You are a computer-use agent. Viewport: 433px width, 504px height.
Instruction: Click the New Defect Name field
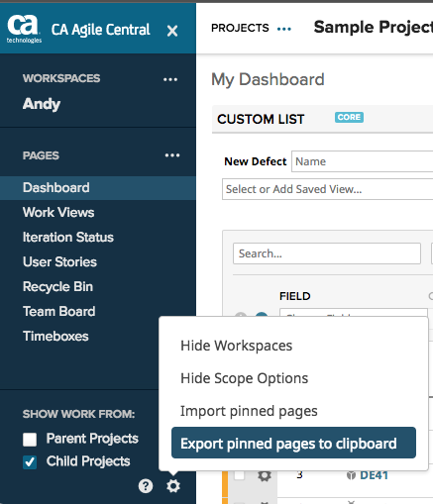coord(362,161)
